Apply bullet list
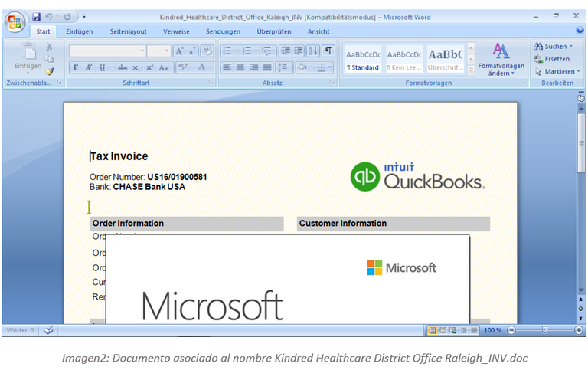The width and height of the screenshot is (588, 370). click(x=227, y=51)
